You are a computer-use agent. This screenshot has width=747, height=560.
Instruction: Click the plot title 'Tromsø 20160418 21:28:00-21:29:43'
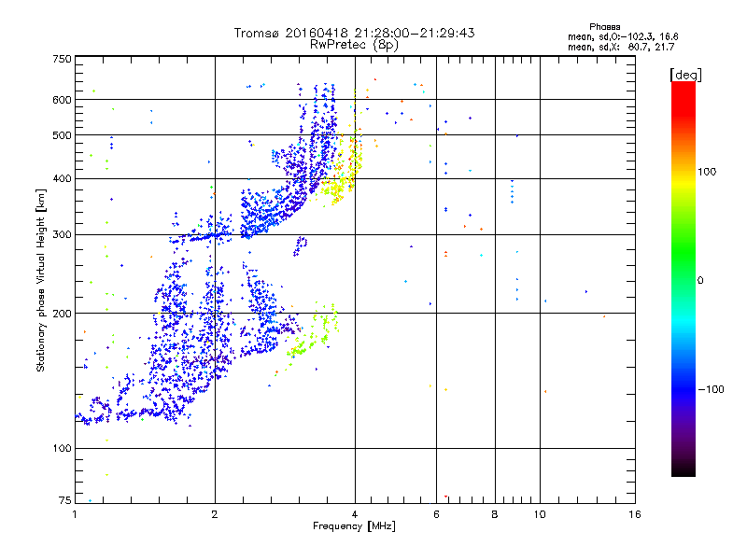(354, 33)
